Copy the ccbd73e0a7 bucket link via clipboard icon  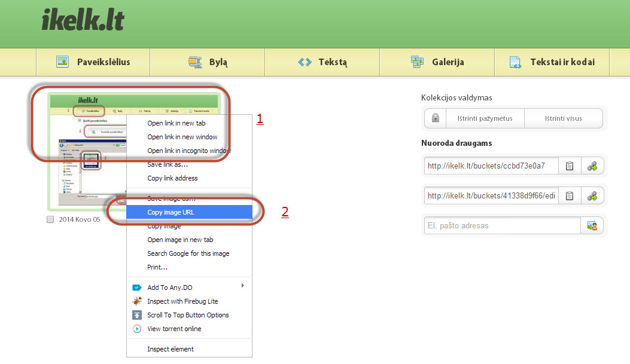click(570, 166)
